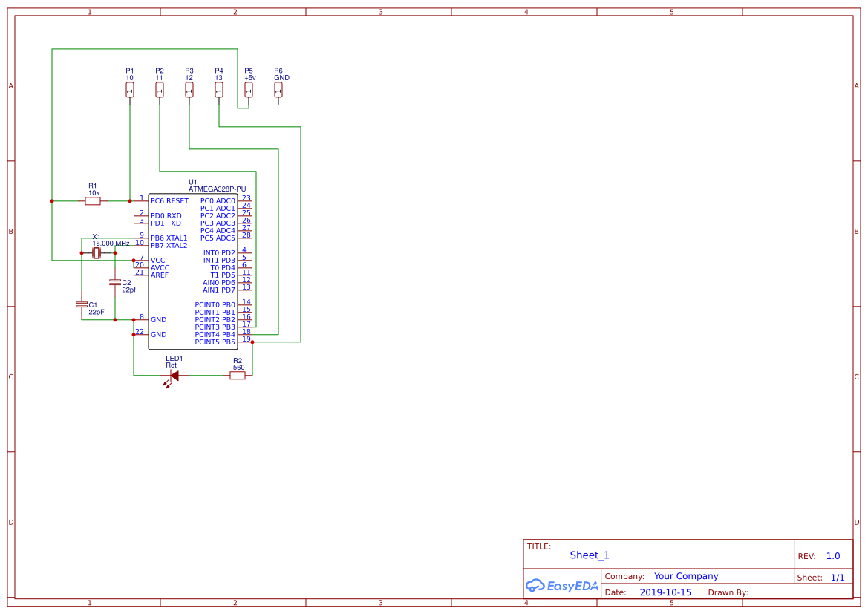Select the R1 10k resistor symbol
Viewport: 868px width, 614px height.
click(x=93, y=200)
